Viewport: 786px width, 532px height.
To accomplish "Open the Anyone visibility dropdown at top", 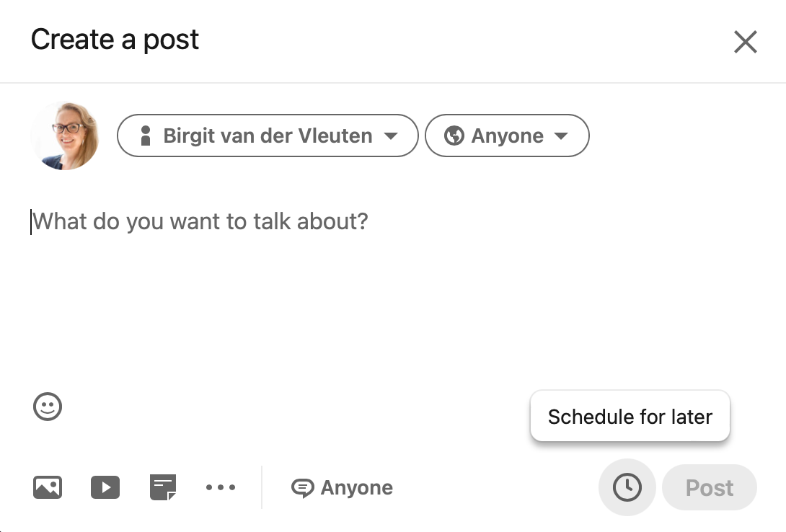I will [x=507, y=136].
